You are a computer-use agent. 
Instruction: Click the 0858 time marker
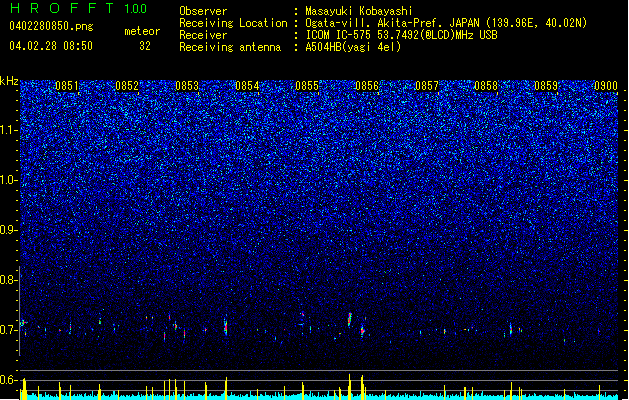point(486,86)
